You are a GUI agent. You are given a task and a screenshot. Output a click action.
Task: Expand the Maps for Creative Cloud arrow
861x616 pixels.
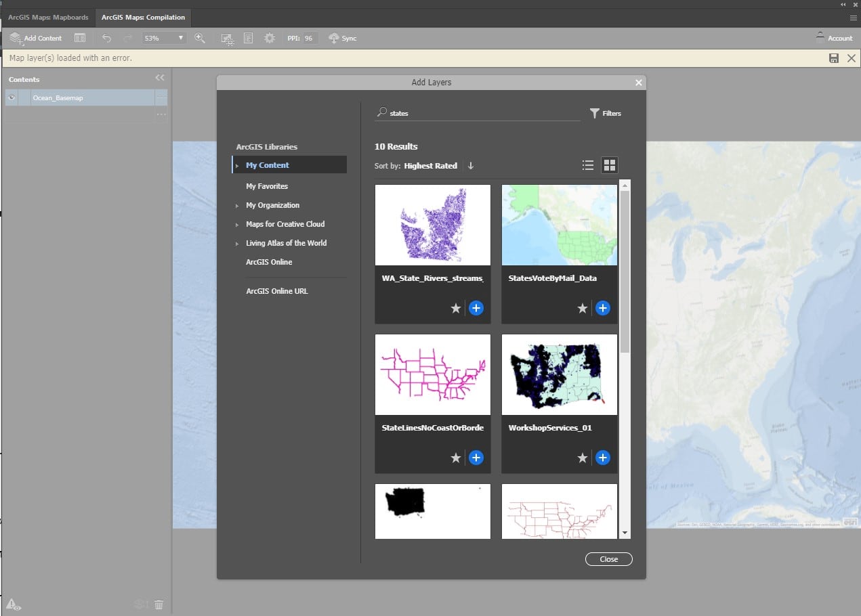pos(237,225)
